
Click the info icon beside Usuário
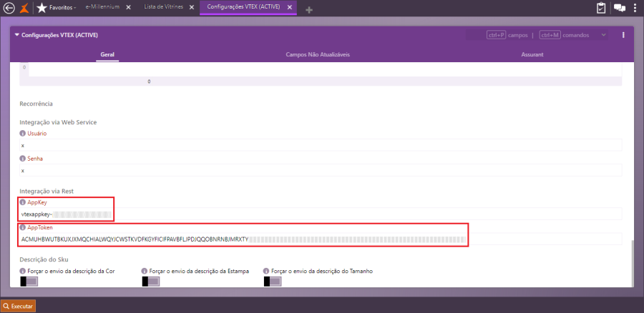(23, 134)
